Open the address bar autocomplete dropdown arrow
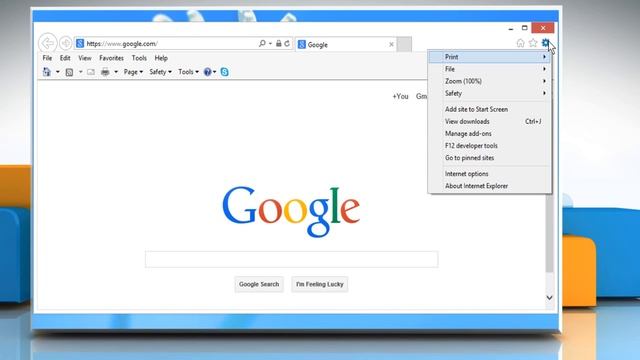 point(270,44)
